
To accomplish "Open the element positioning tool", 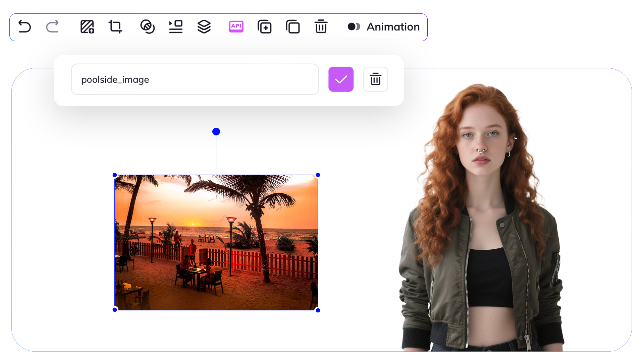I will click(x=176, y=27).
